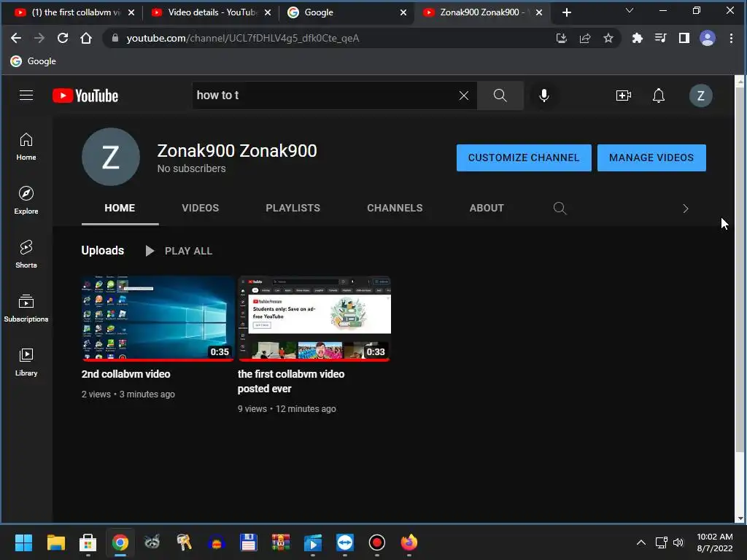The width and height of the screenshot is (747, 560).
Task: Open the Chrome profile avatar
Action: 708,38
